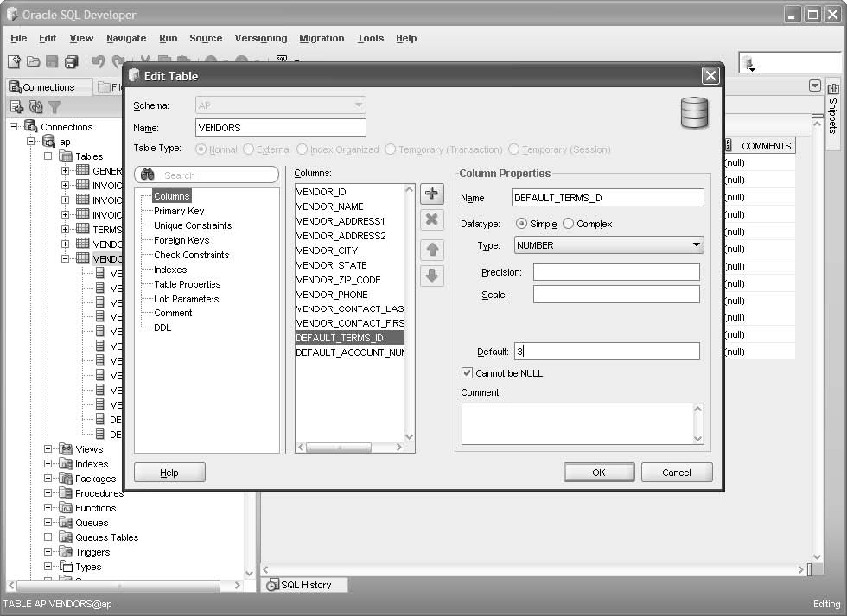This screenshot has width=847, height=616.
Task: Open the Type dropdown showing NUMBER
Action: [x=608, y=245]
